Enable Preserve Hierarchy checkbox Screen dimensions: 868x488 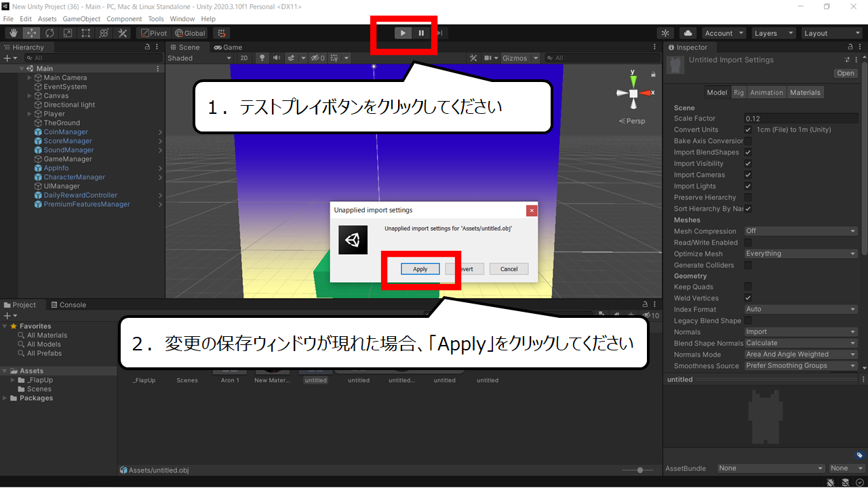748,197
